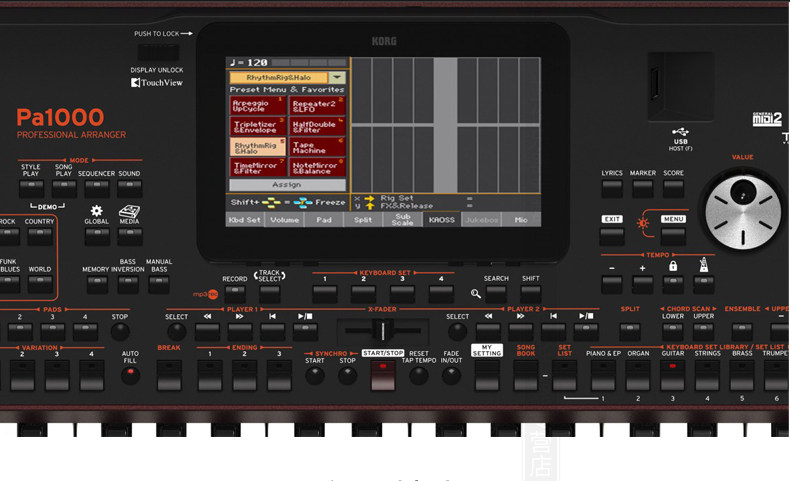Toggle the Auto Fill button

[130, 375]
